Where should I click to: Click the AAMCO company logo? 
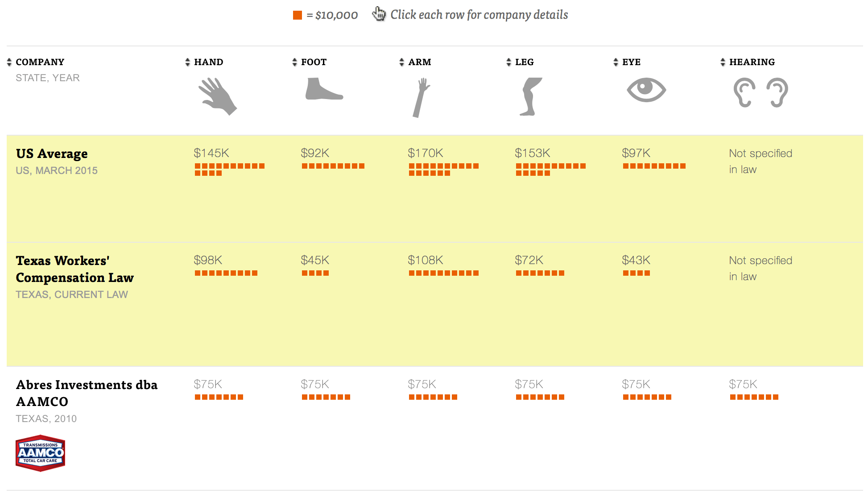click(40, 453)
